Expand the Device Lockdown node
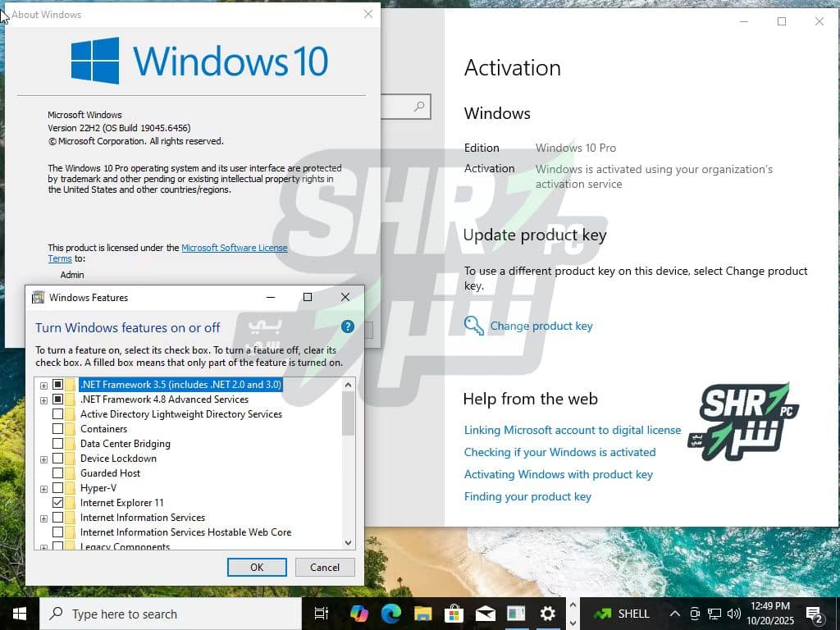The image size is (840, 630). coord(43,459)
